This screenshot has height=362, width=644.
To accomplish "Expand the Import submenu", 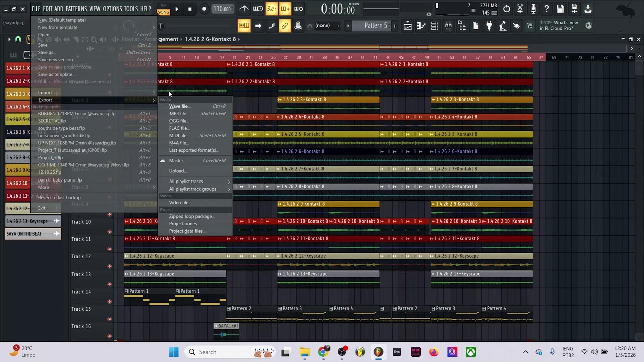I will (x=95, y=93).
